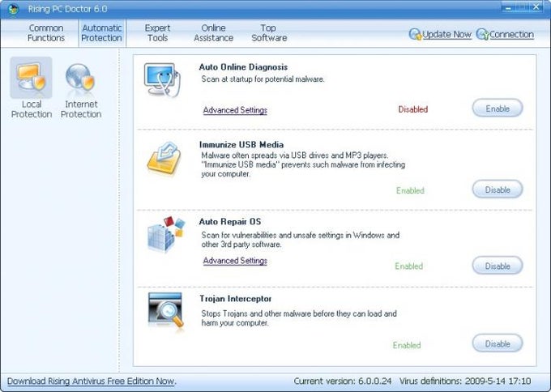The height and width of the screenshot is (392, 551).
Task: Click the Immunize USB Media heading
Action: pos(241,144)
